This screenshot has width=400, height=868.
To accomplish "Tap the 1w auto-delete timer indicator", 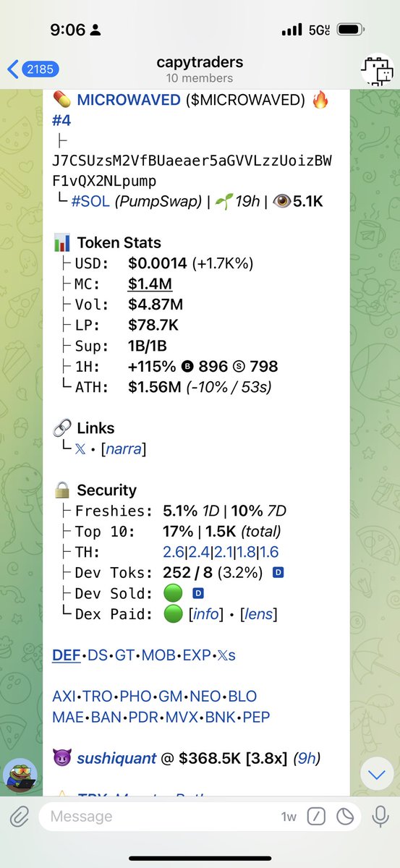I will 289,817.
